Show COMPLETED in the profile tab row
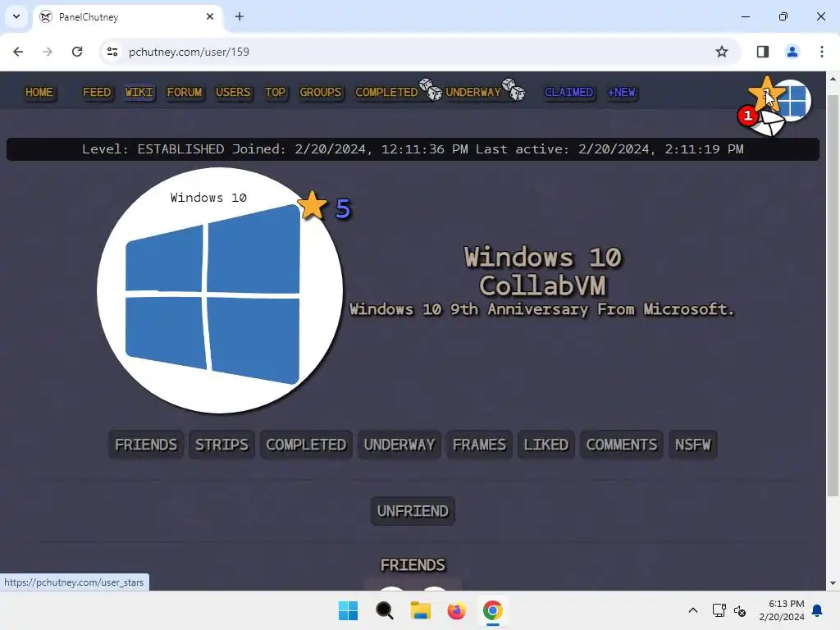Viewport: 840px width, 630px height. point(306,445)
